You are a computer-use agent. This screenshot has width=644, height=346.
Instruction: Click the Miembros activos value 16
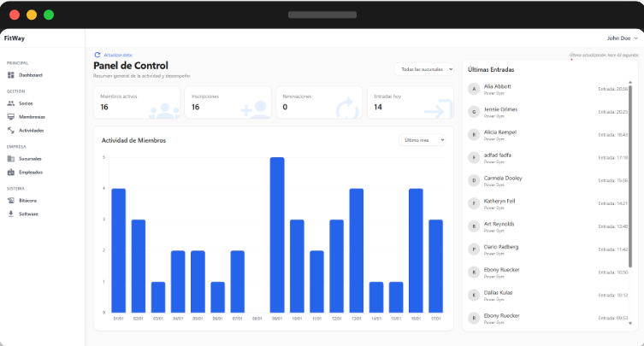(104, 107)
